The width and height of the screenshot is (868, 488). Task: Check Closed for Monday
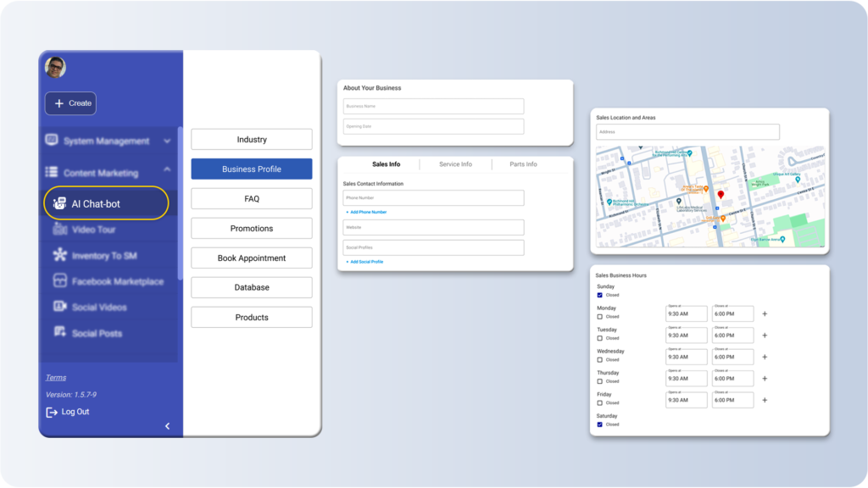pyautogui.click(x=600, y=314)
